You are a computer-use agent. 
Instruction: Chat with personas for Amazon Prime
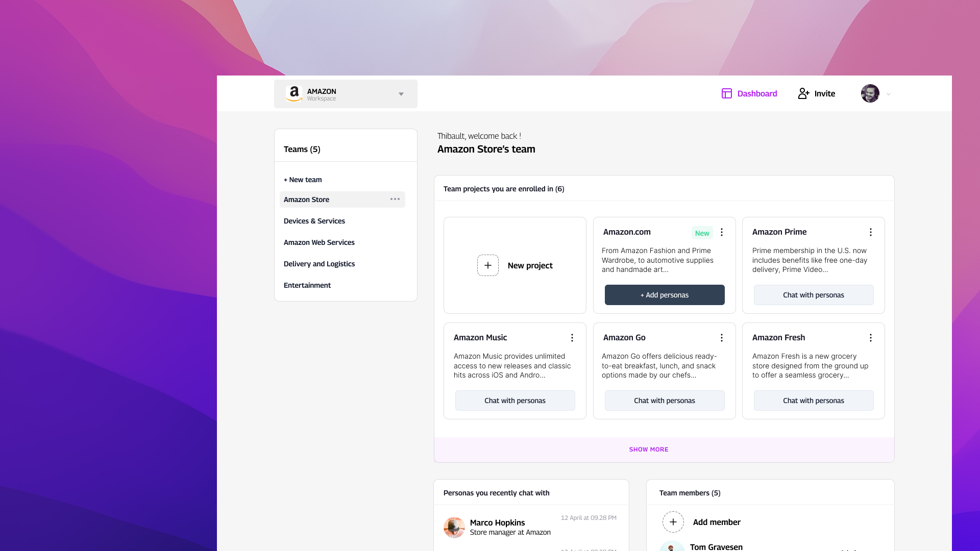click(814, 295)
